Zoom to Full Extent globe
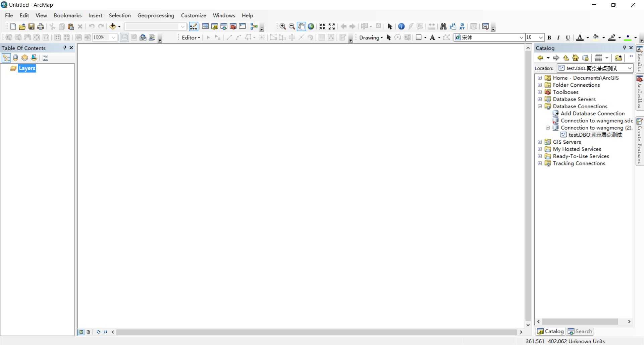644x345 pixels. coord(311,26)
